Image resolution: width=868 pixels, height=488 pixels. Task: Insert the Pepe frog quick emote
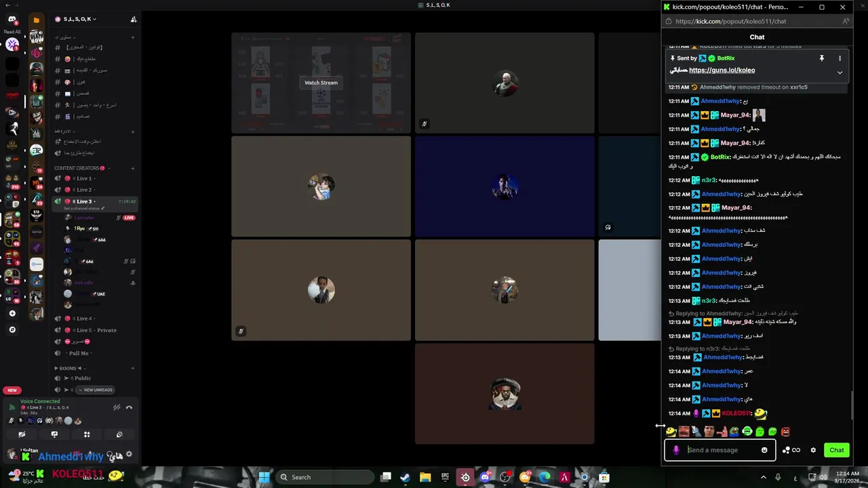734,431
